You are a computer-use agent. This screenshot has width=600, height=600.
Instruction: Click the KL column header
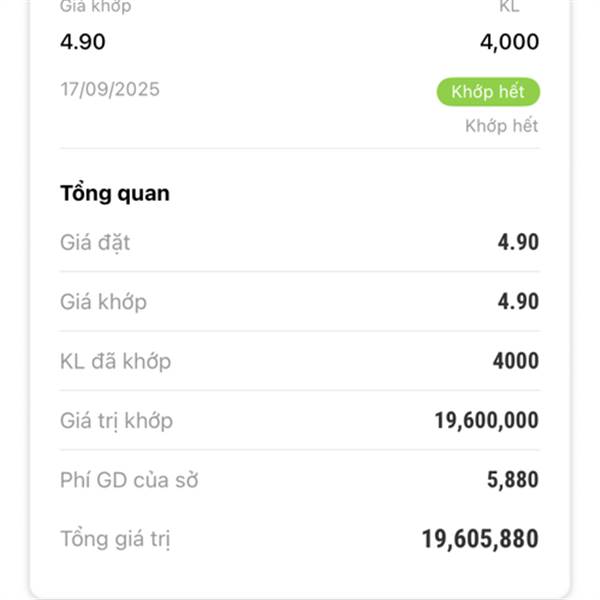(x=510, y=7)
